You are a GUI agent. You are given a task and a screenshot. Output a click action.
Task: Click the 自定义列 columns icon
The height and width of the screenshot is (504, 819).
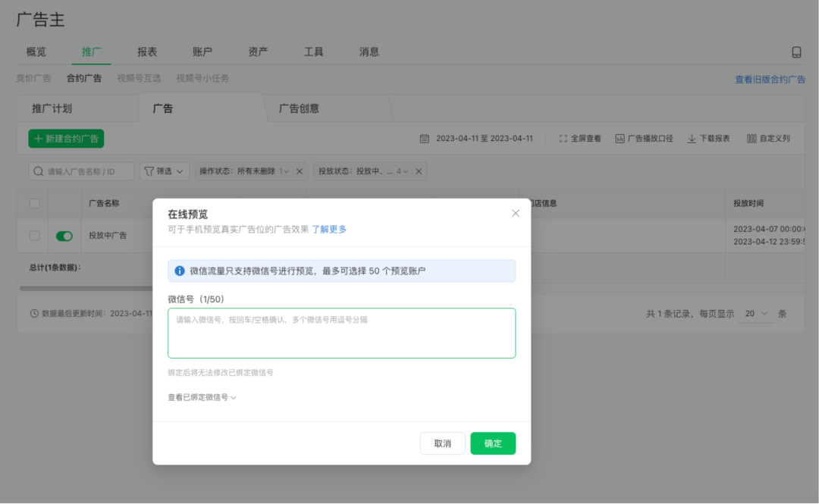click(x=751, y=139)
